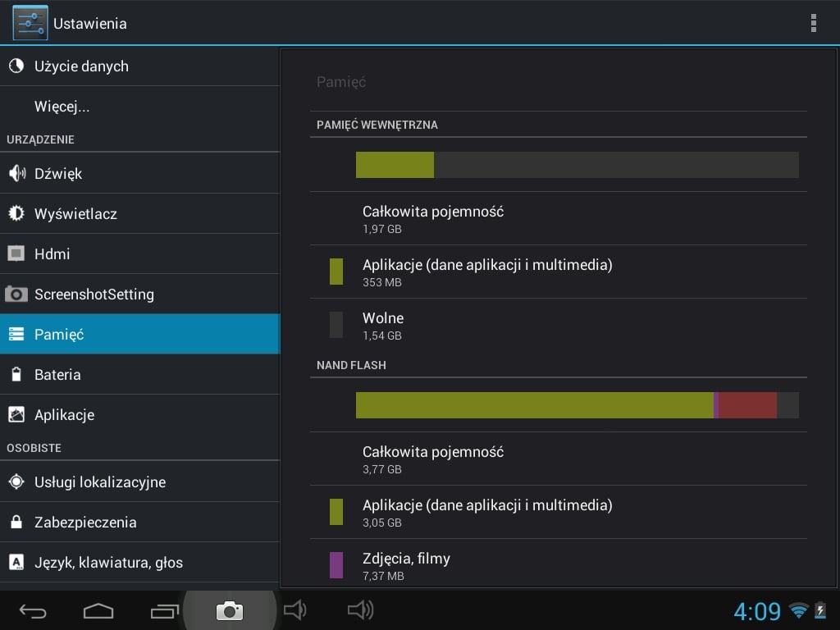
Task: Tap the Back navigation arrow
Action: 33,610
